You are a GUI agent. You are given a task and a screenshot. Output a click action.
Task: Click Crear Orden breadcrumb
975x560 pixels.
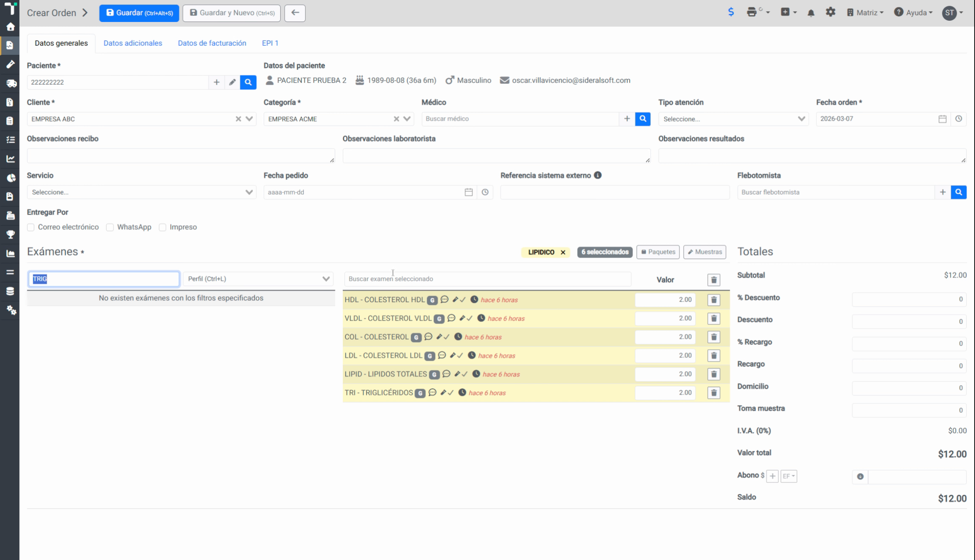(x=51, y=13)
